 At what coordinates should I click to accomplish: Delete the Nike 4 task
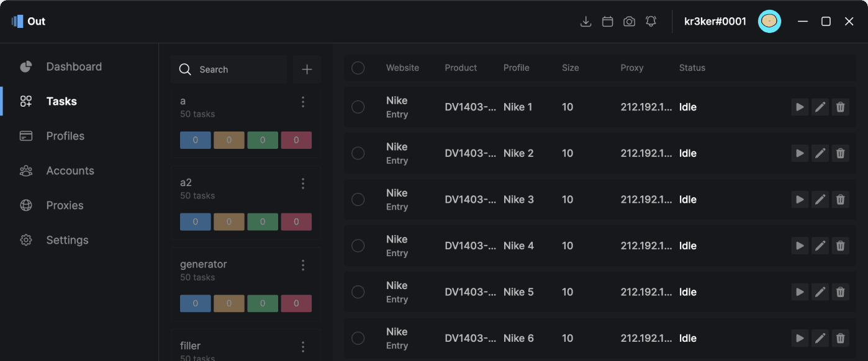tap(841, 246)
